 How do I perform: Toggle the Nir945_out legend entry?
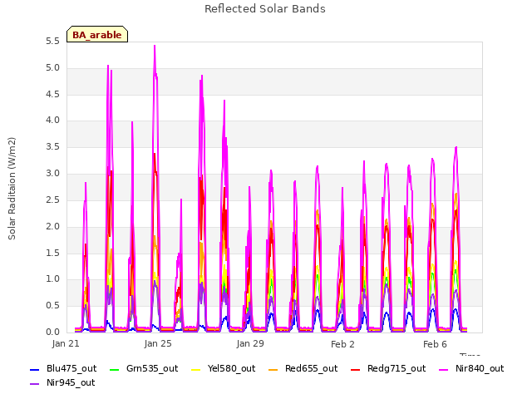[62, 383]
